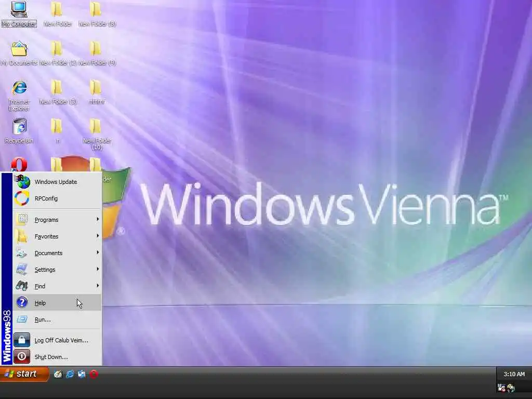
Task: Launch RPConfig from the Start menu
Action: [x=57, y=198]
